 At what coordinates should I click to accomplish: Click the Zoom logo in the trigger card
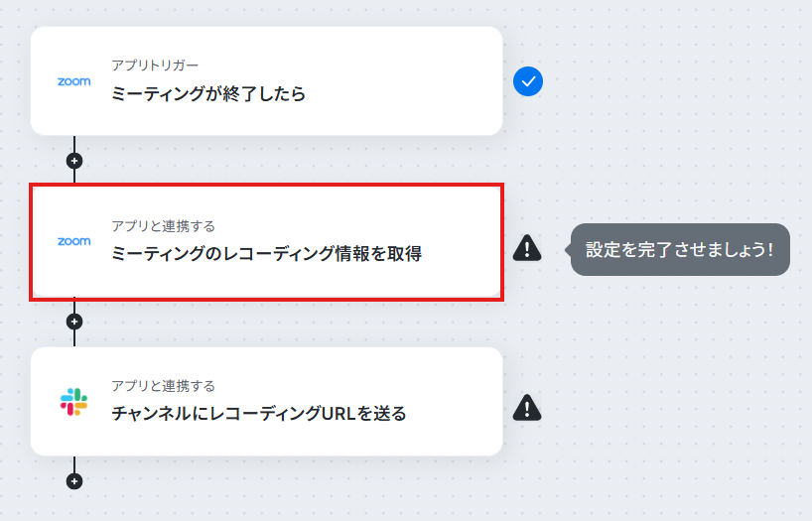tap(74, 81)
